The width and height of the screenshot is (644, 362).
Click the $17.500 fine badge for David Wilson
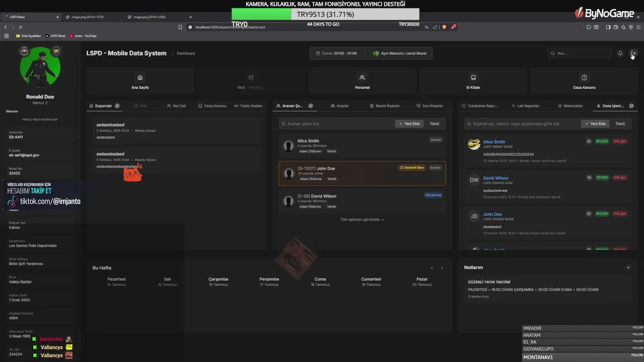pyautogui.click(x=602, y=177)
